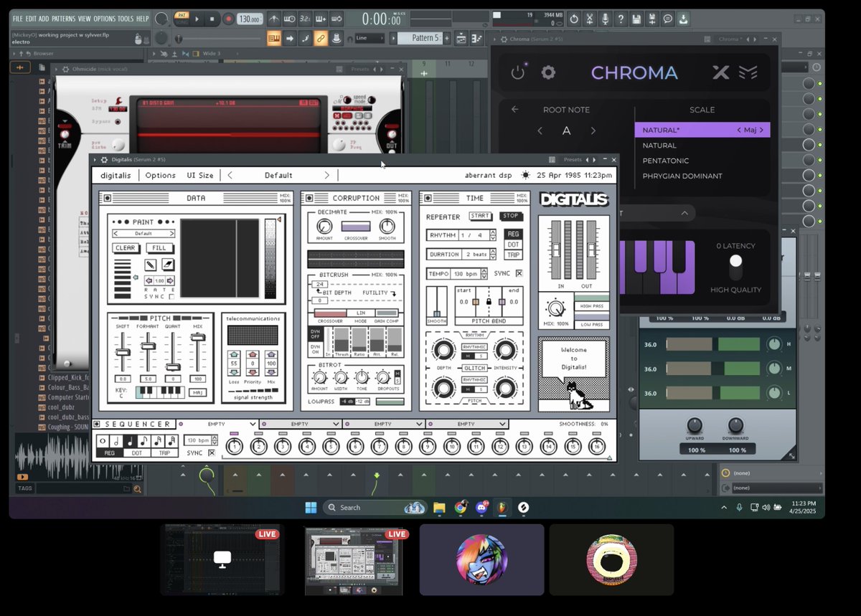This screenshot has height=616, width=861.
Task: Click the LIN mode button in Bitcrush
Action: click(x=362, y=313)
